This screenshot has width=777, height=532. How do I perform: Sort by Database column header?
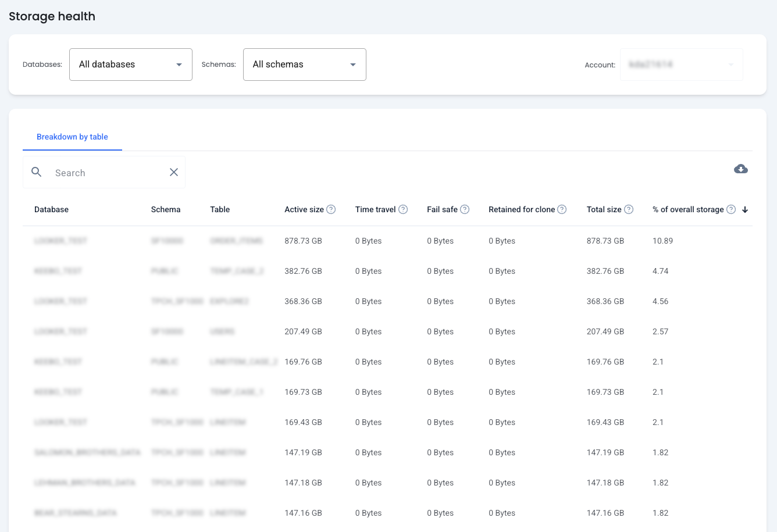coord(51,209)
